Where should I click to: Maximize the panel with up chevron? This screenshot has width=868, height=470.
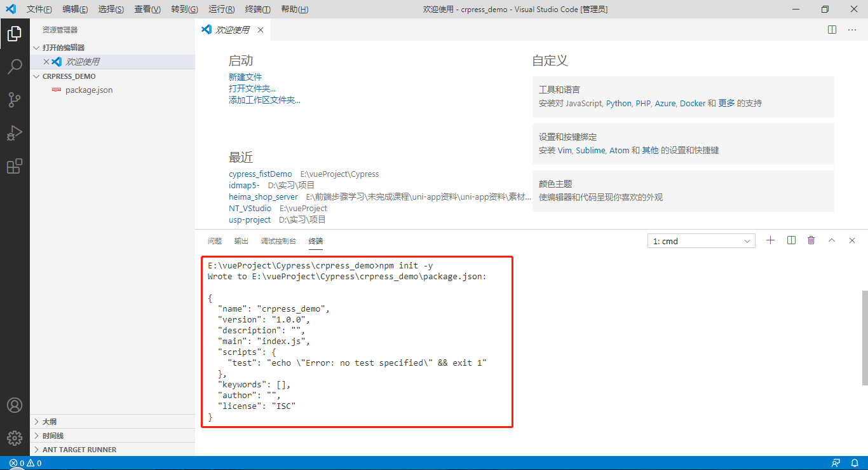click(x=832, y=240)
